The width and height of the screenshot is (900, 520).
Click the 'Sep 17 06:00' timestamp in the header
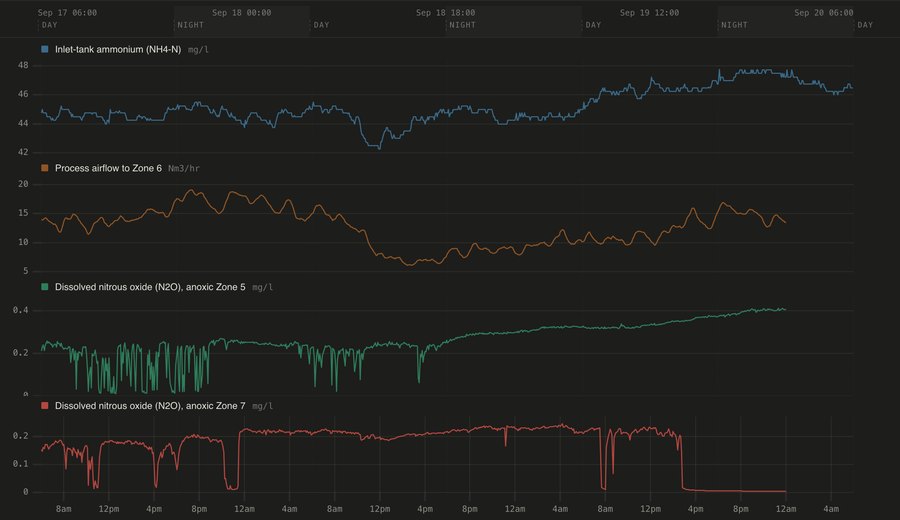tap(67, 13)
